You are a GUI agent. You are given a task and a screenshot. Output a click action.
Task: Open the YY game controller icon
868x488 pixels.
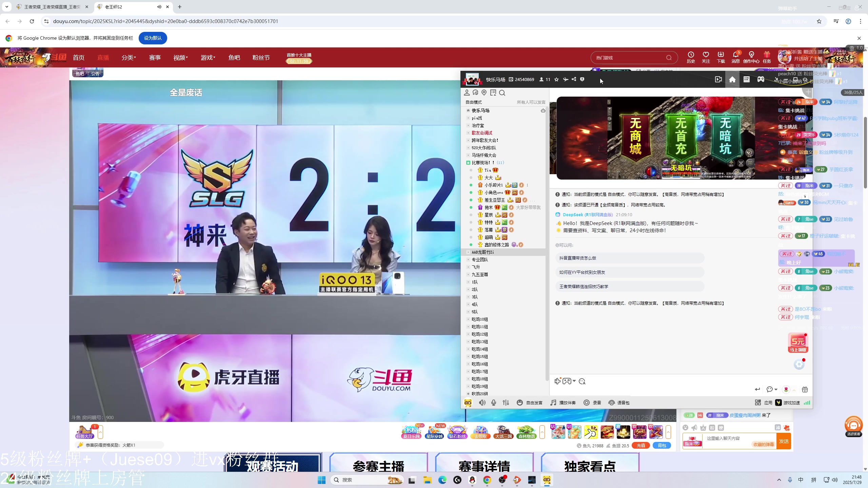click(761, 79)
